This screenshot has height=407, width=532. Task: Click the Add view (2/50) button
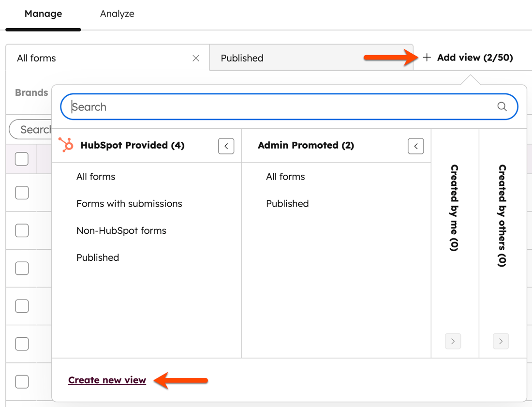click(x=468, y=57)
